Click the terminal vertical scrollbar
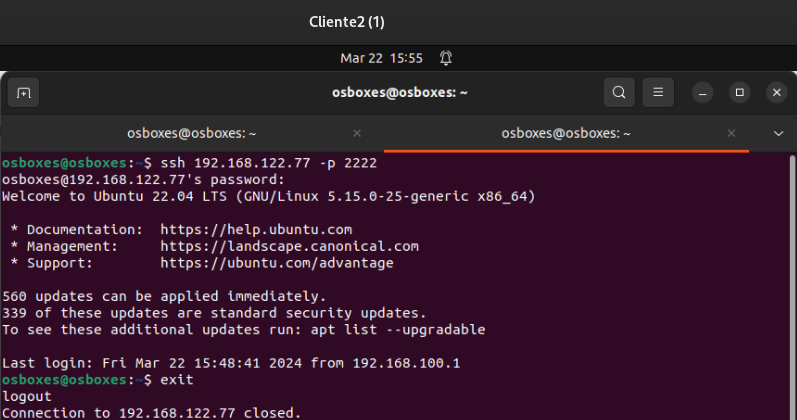The height and width of the screenshot is (420, 797). (792, 287)
